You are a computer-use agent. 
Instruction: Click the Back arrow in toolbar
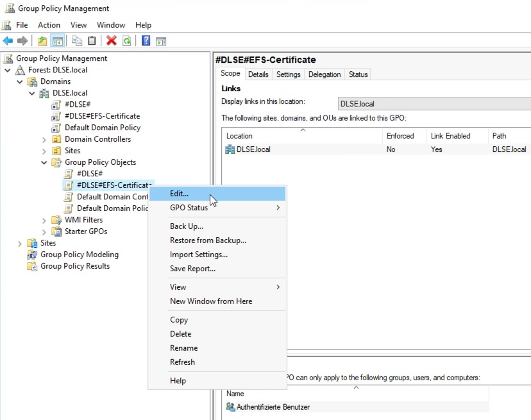pyautogui.click(x=8, y=41)
